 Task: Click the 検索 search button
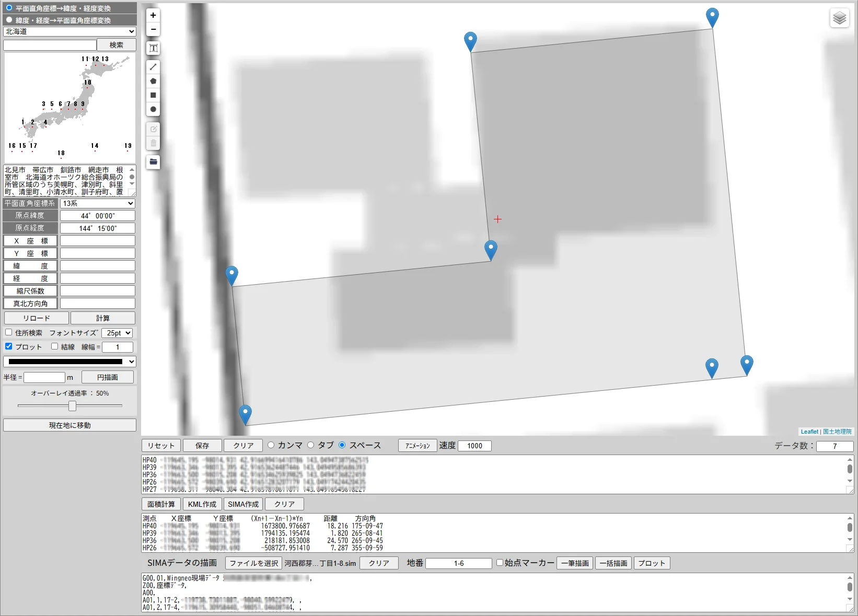[x=117, y=45]
